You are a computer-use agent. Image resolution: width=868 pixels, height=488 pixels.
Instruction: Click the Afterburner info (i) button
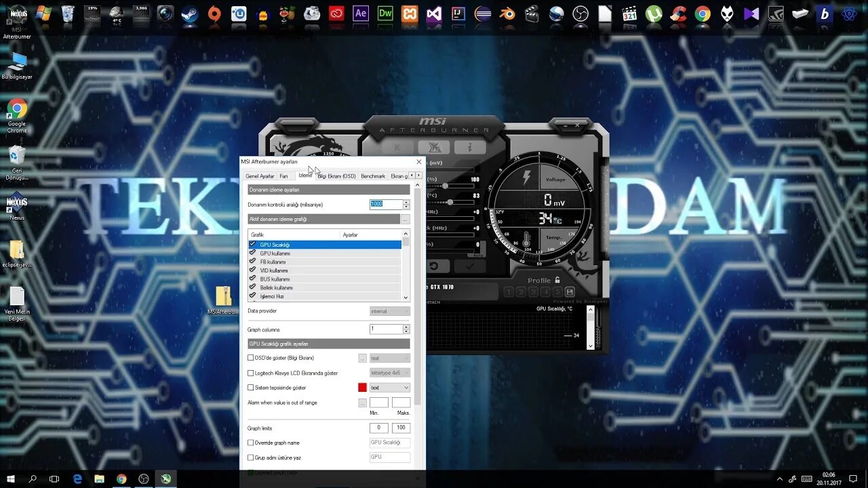(469, 147)
